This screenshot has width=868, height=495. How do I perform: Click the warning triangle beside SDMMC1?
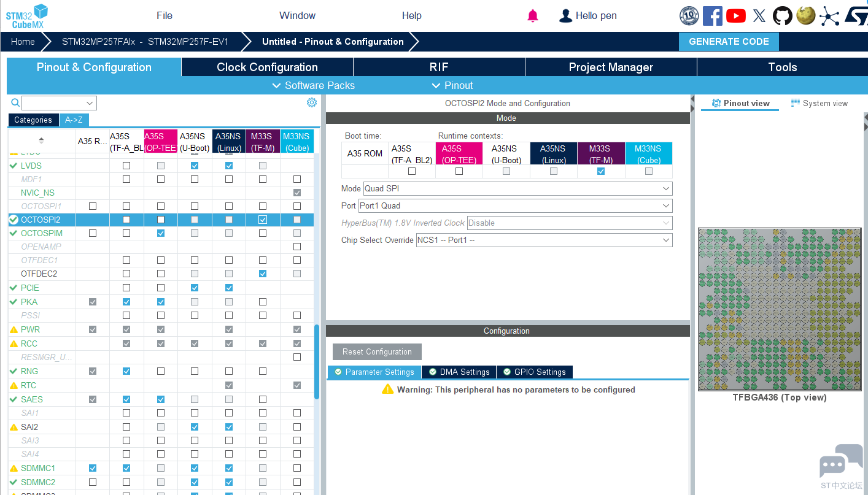tap(14, 468)
